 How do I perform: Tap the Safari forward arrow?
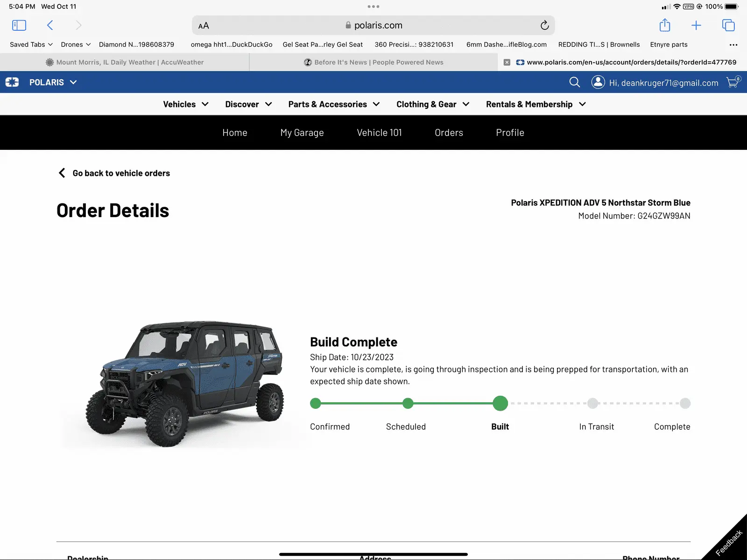tap(78, 25)
